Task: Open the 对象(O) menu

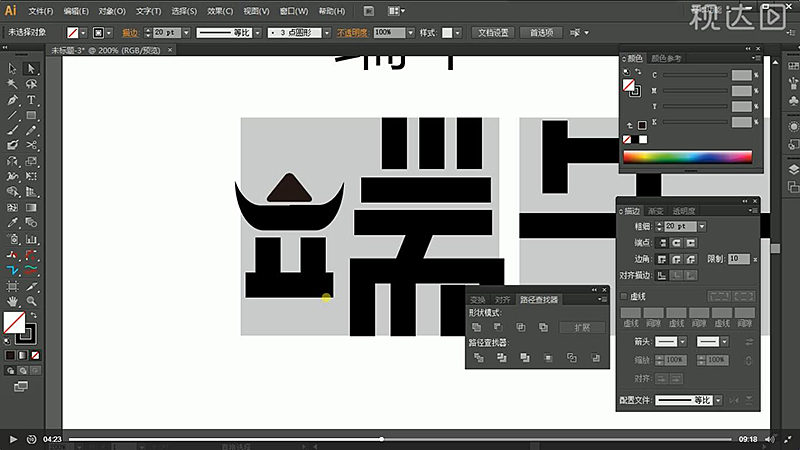Action: click(112, 11)
